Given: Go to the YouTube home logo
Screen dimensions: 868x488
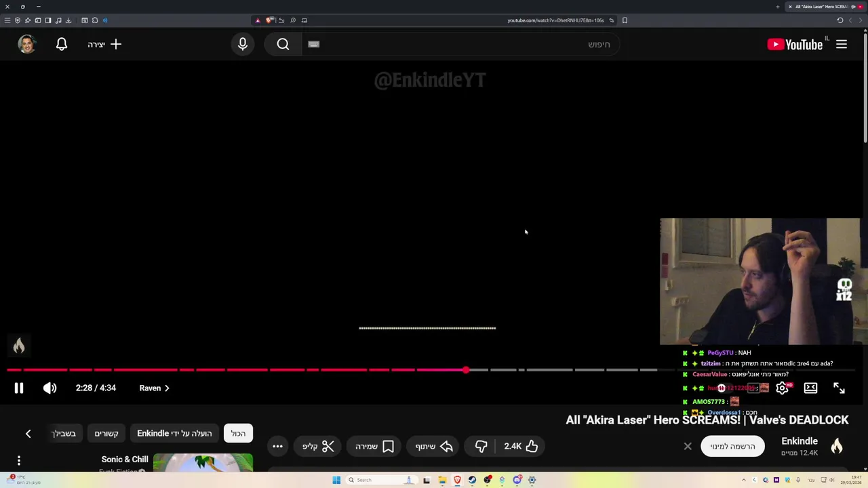Looking at the screenshot, I should (x=795, y=44).
